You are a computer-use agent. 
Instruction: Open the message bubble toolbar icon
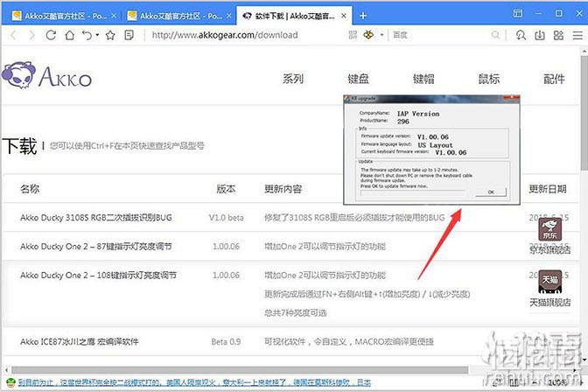[521, 35]
